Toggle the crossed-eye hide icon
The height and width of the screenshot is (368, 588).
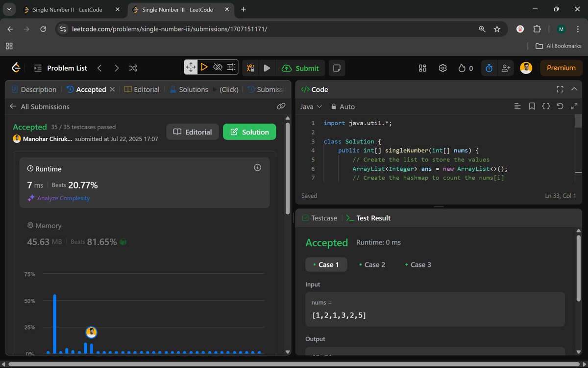(x=218, y=67)
